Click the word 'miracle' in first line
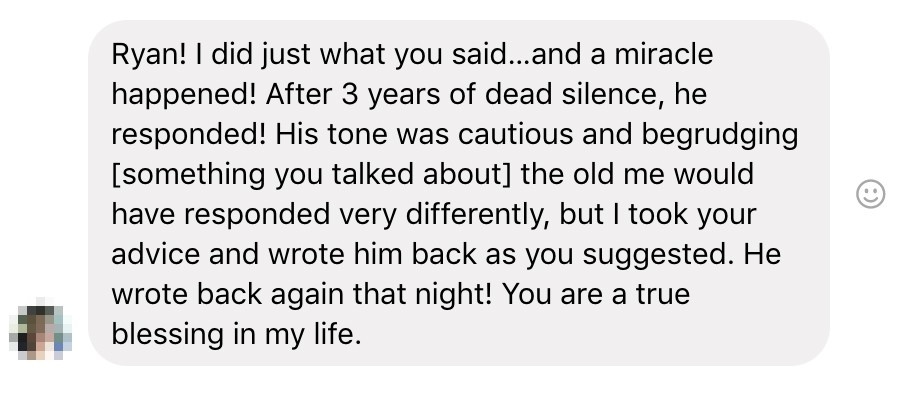The height and width of the screenshot is (408, 900). 664,55
